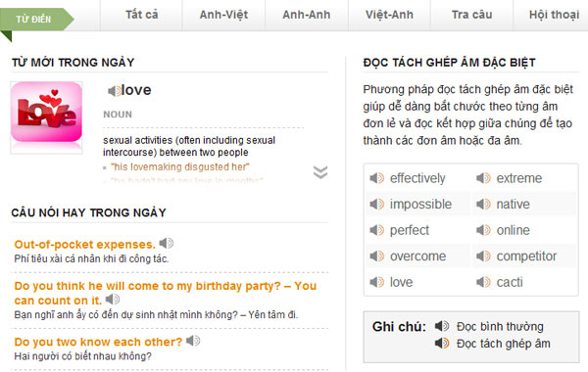The width and height of the screenshot is (588, 372).
Task: Click the word 'online' in the list
Action: coord(513,230)
